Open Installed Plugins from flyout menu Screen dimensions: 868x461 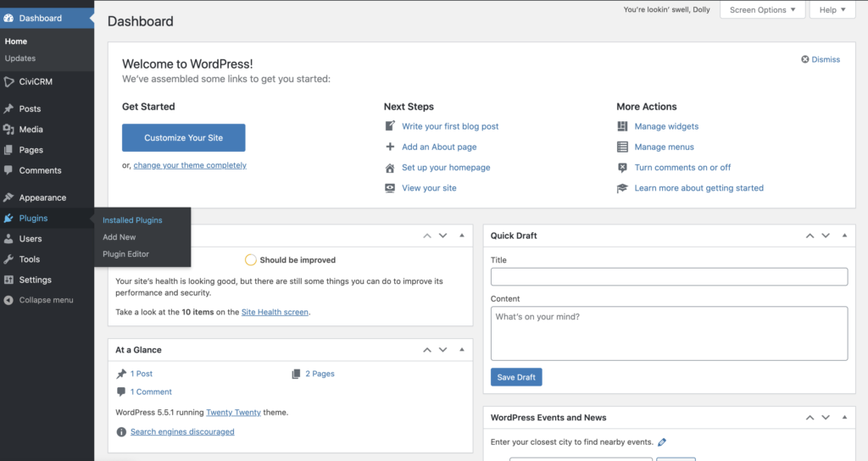[132, 220]
